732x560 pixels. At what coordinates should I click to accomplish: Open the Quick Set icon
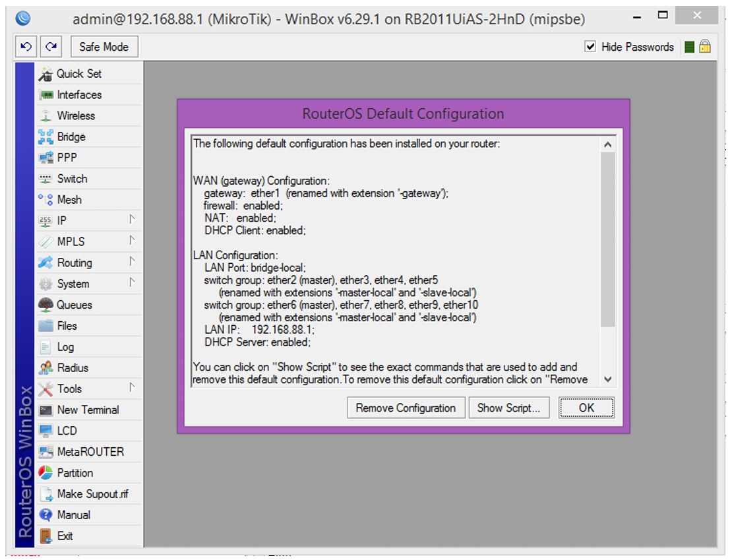(x=46, y=74)
